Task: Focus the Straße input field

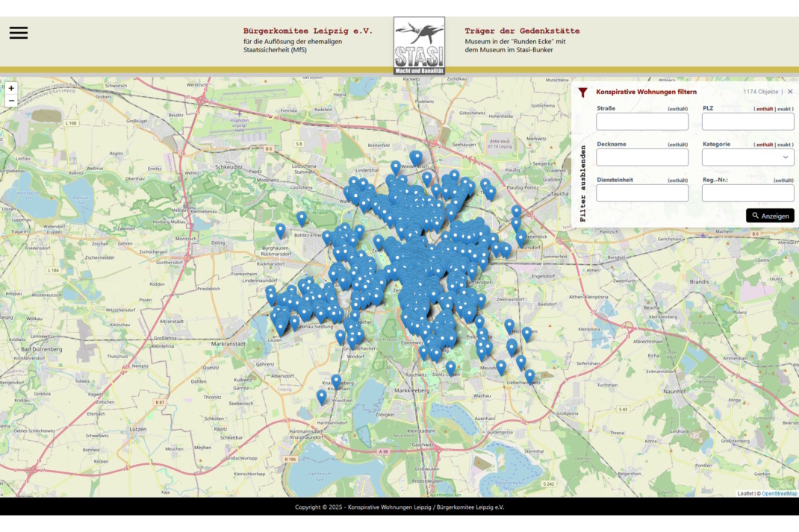Action: 642,122
